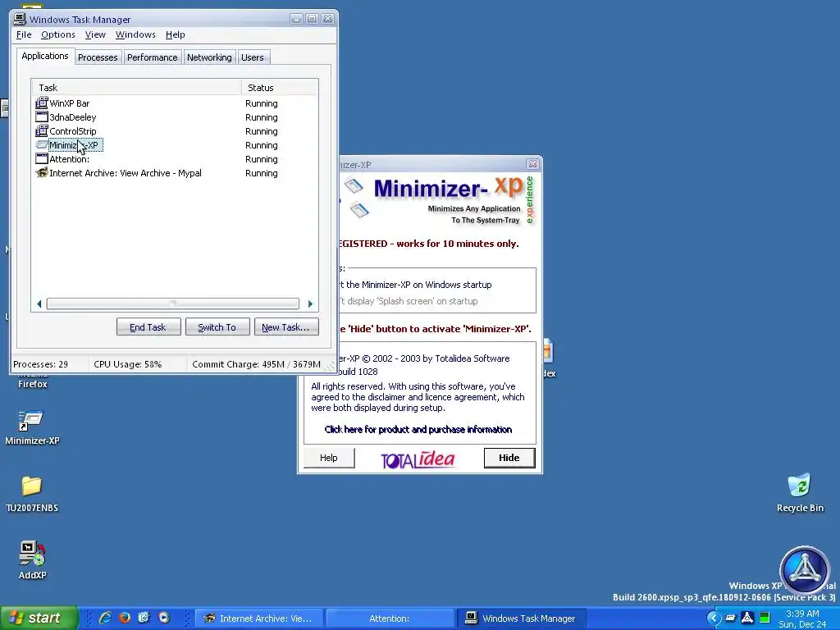Screen dimensions: 840x630
Task: Select AddXP desktop icon
Action: [32, 554]
